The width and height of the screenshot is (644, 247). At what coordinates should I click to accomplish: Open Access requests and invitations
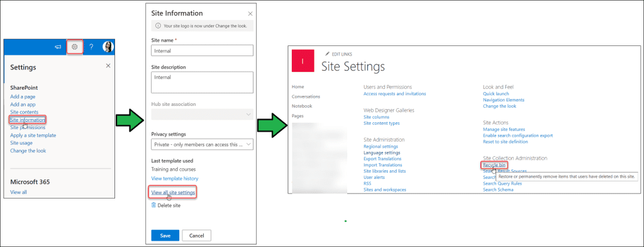coord(395,93)
